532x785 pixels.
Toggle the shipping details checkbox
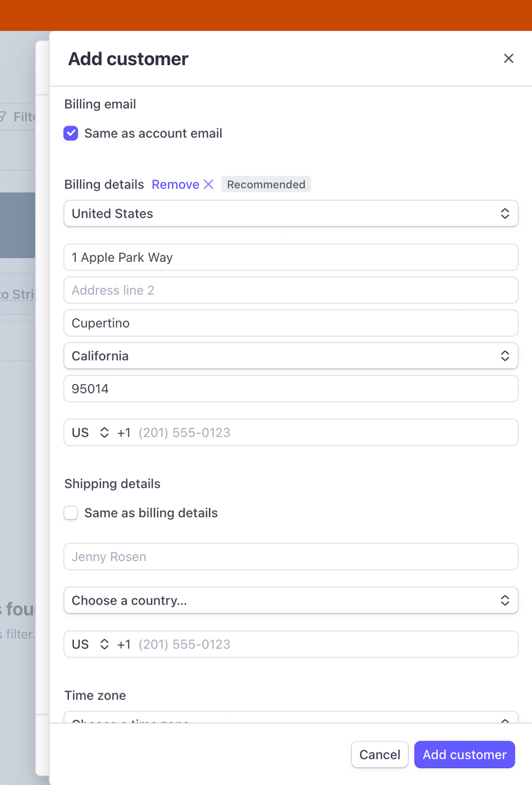pyautogui.click(x=70, y=512)
